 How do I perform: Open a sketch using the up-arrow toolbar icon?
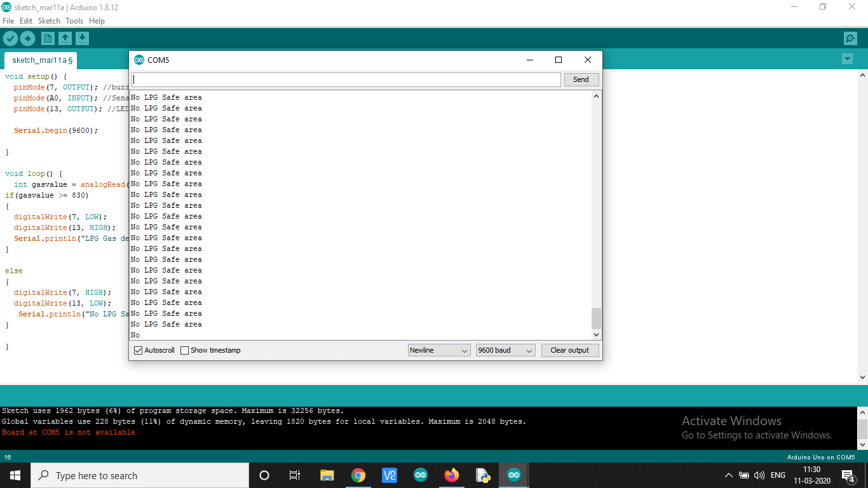(x=65, y=39)
